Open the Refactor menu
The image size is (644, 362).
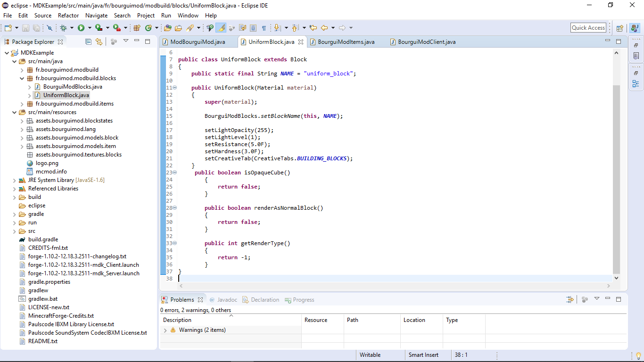pyautogui.click(x=68, y=16)
